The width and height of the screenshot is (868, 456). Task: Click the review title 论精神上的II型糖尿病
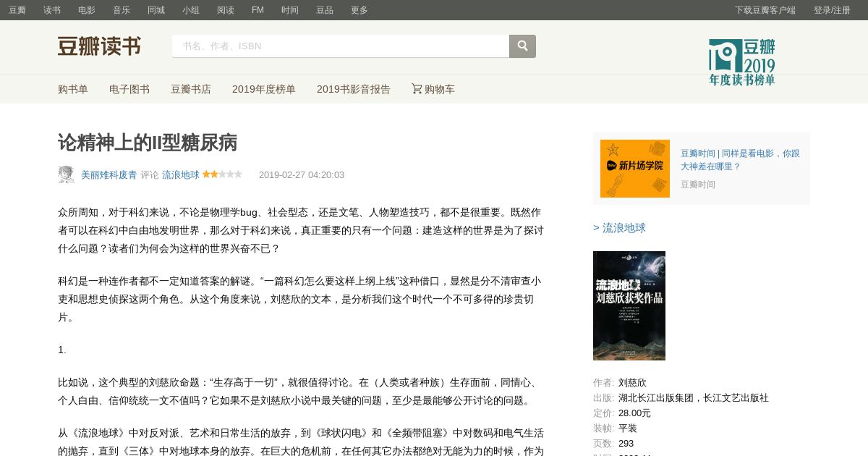(x=148, y=143)
